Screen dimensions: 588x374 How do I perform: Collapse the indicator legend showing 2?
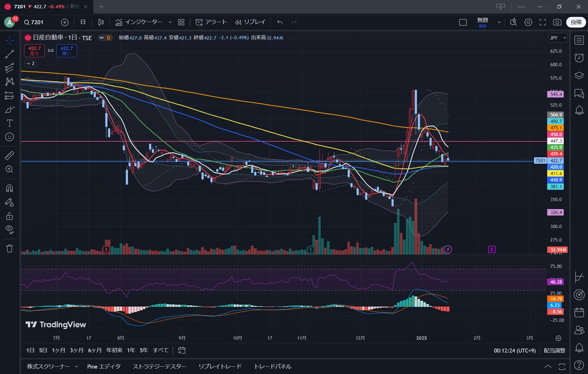pyautogui.click(x=30, y=63)
